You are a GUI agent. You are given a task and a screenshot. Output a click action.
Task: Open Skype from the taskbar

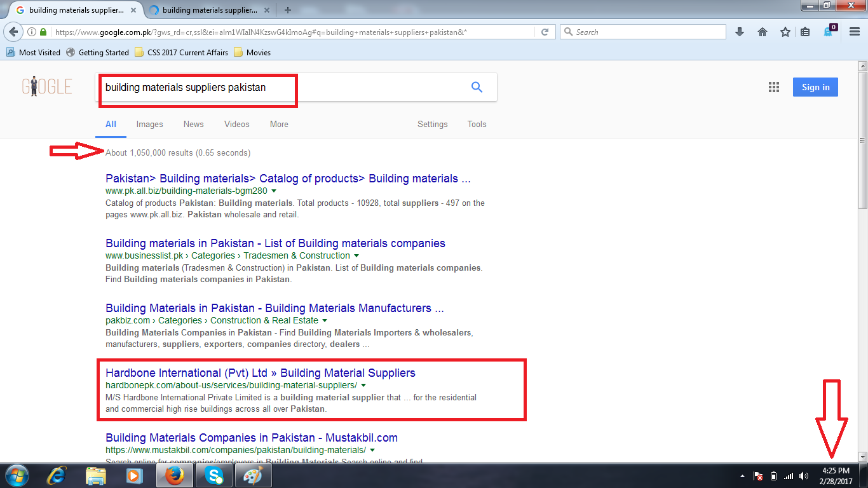pyautogui.click(x=214, y=475)
